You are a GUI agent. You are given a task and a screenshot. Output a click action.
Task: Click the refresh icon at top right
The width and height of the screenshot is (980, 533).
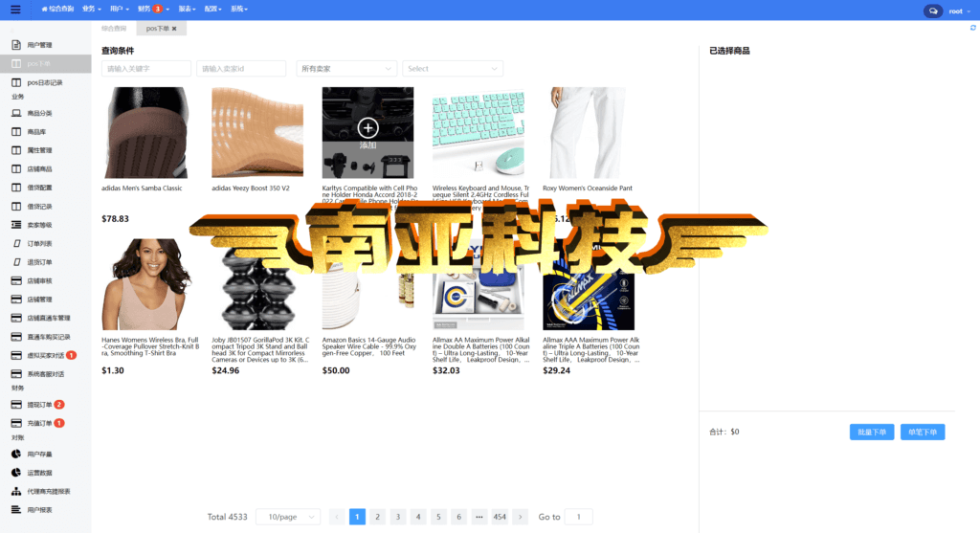pyautogui.click(x=973, y=28)
